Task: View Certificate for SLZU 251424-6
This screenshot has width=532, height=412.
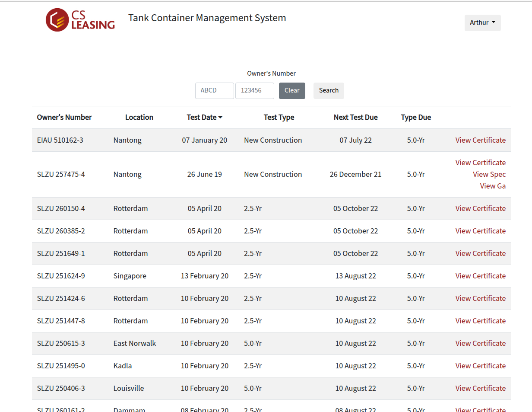Action: pyautogui.click(x=480, y=298)
